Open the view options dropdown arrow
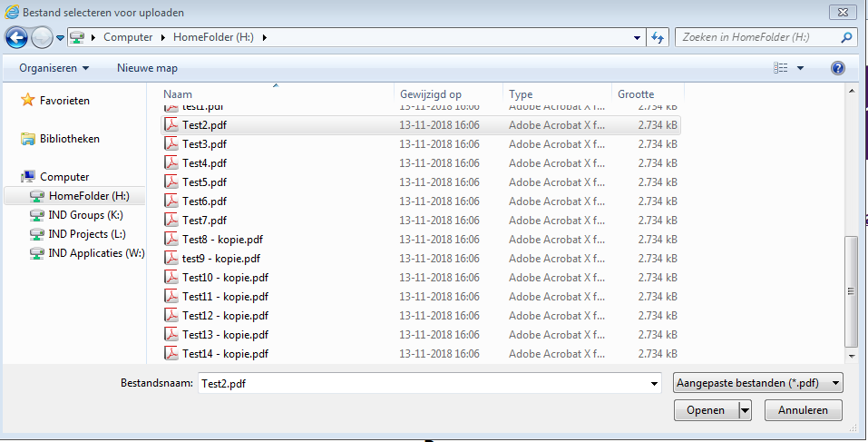 click(801, 68)
